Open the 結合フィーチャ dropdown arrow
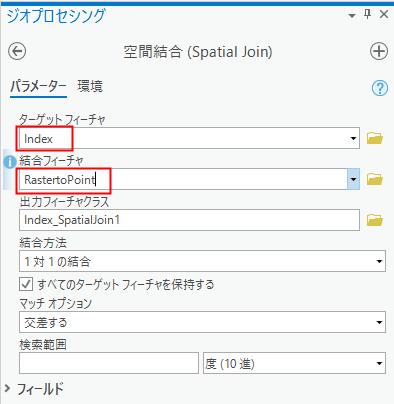 [353, 179]
